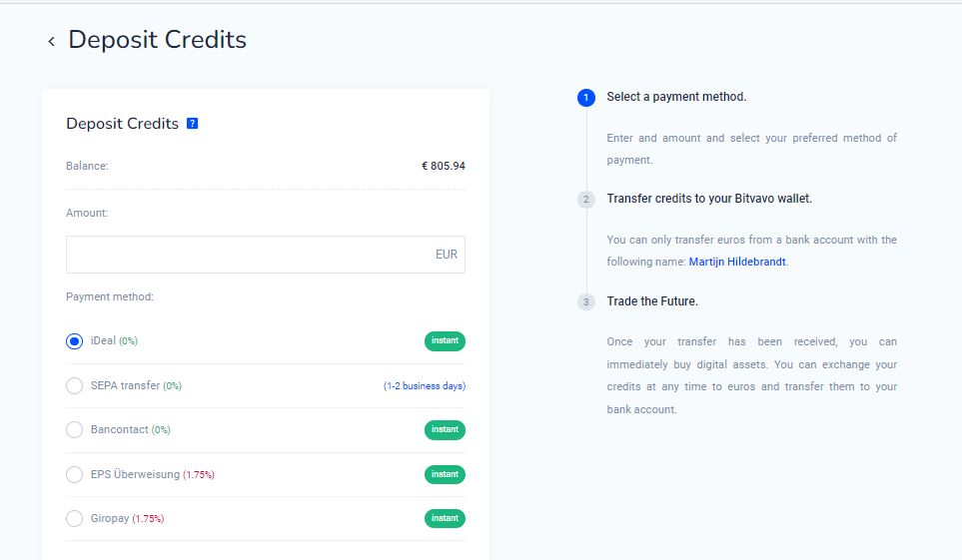Open the blue question mark help icon
This screenshot has width=962, height=560.
coord(192,124)
